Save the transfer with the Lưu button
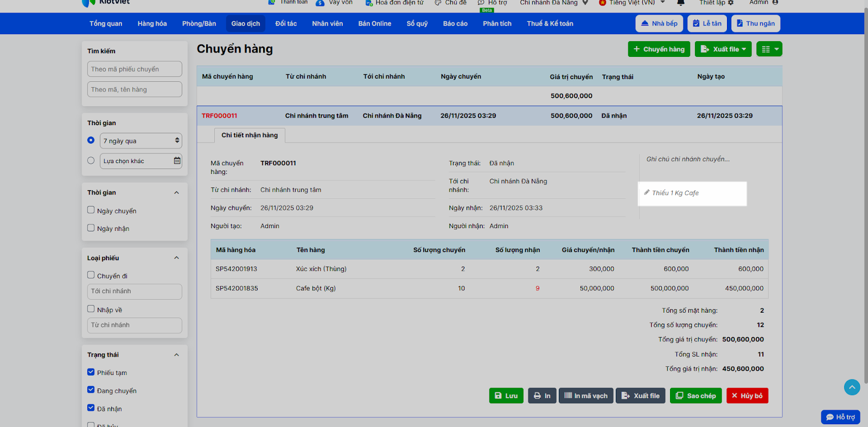 pyautogui.click(x=506, y=396)
